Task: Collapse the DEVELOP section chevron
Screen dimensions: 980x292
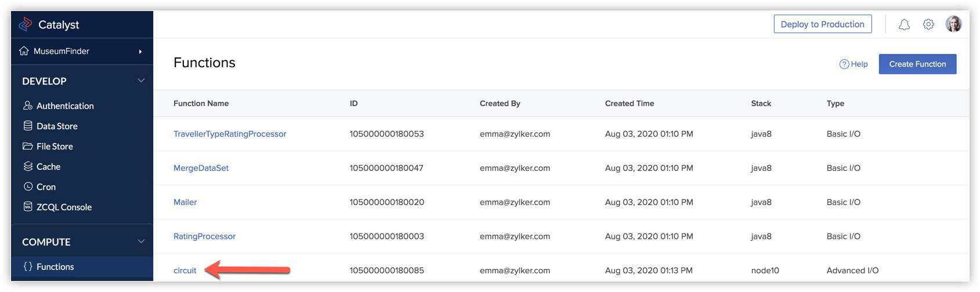Action: tap(141, 81)
